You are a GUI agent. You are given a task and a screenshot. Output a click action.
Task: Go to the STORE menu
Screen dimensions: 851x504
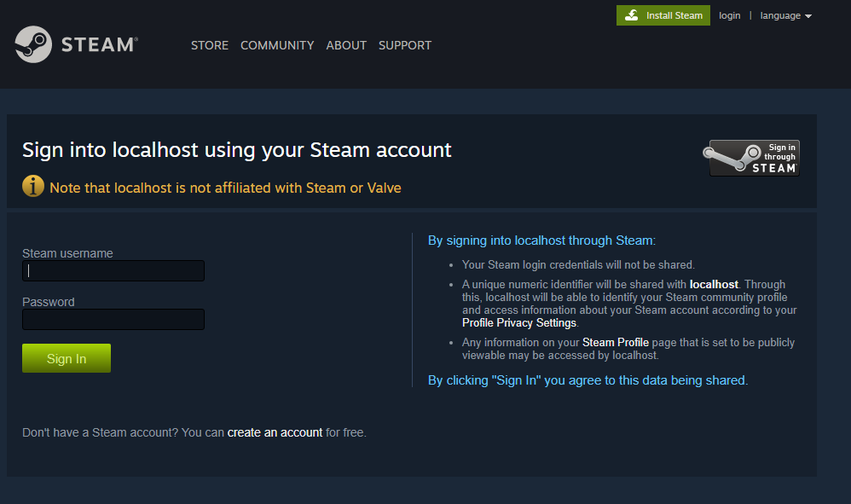210,45
